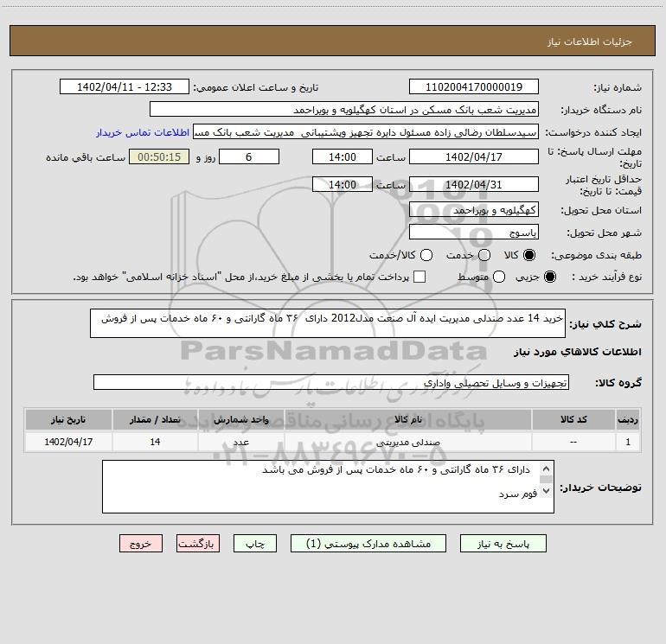The image size is (666, 644).
Task: Select the کالا radio button
Action: (x=529, y=255)
